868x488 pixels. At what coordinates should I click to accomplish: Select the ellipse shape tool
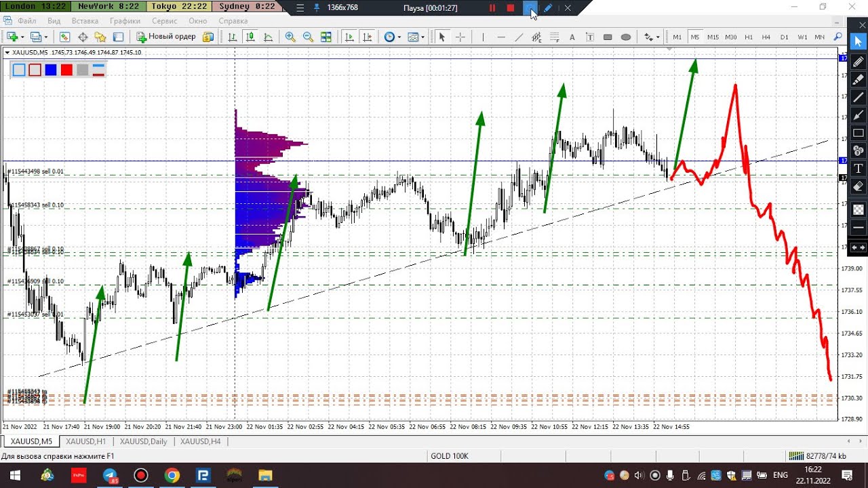626,37
